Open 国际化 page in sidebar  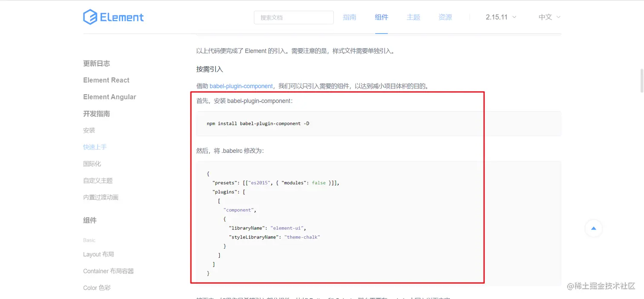point(92,164)
